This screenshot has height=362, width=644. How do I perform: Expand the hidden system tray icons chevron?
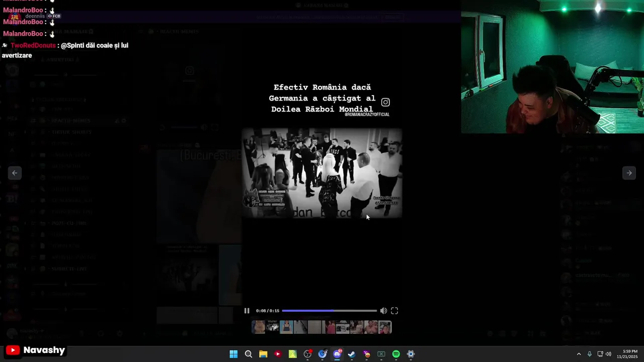click(579, 354)
